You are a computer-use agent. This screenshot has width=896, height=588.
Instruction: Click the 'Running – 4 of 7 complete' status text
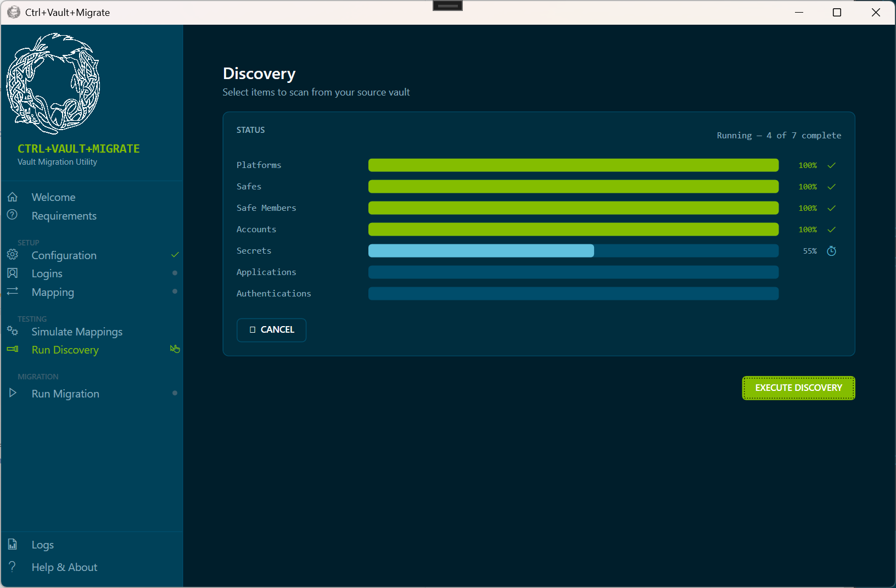point(779,136)
